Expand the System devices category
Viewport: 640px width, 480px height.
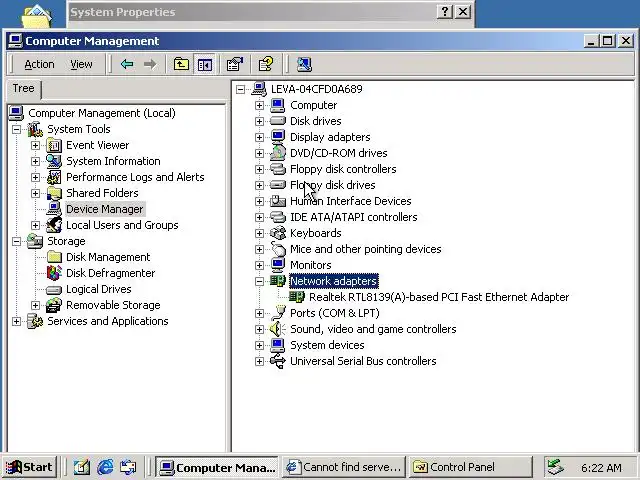pyautogui.click(x=259, y=345)
